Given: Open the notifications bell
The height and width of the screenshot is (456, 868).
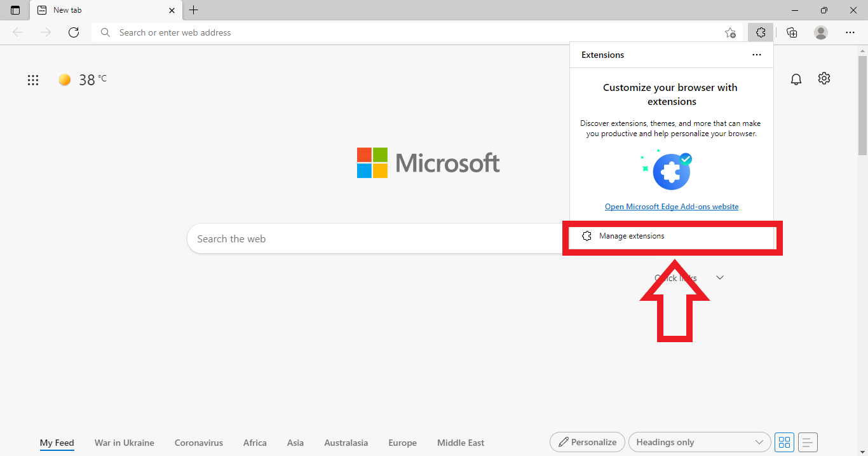Looking at the screenshot, I should 796,79.
